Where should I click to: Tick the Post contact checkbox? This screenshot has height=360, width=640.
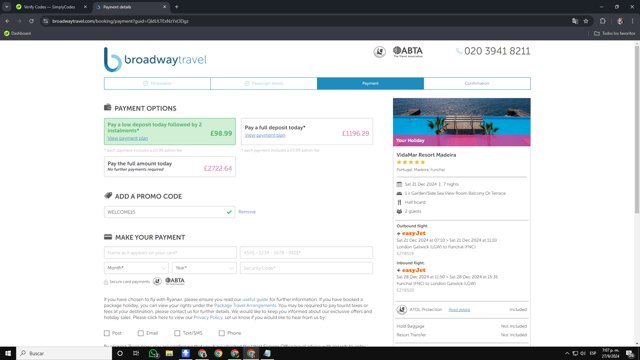[107, 333]
